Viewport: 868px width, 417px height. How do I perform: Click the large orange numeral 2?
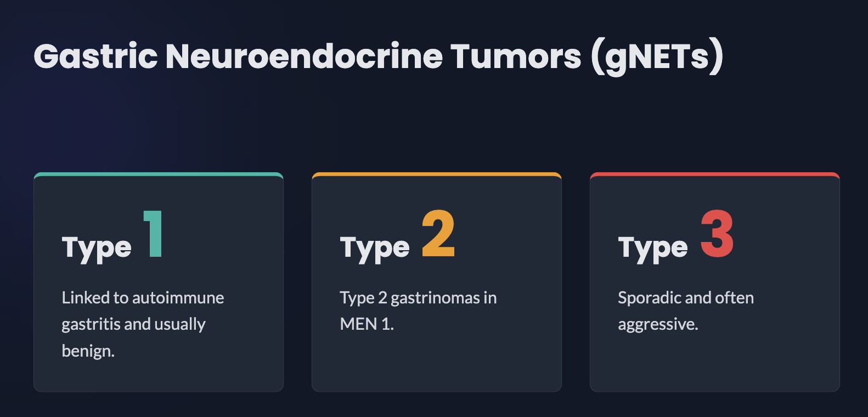438,234
